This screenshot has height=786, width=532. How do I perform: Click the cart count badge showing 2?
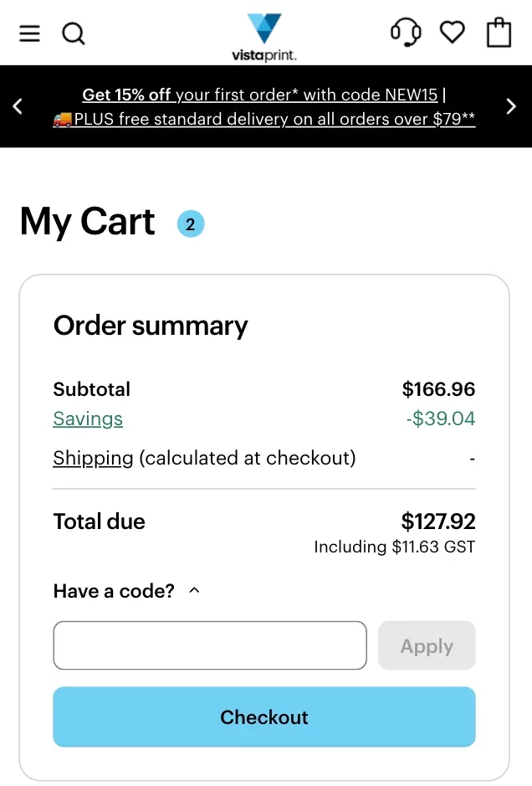(190, 223)
